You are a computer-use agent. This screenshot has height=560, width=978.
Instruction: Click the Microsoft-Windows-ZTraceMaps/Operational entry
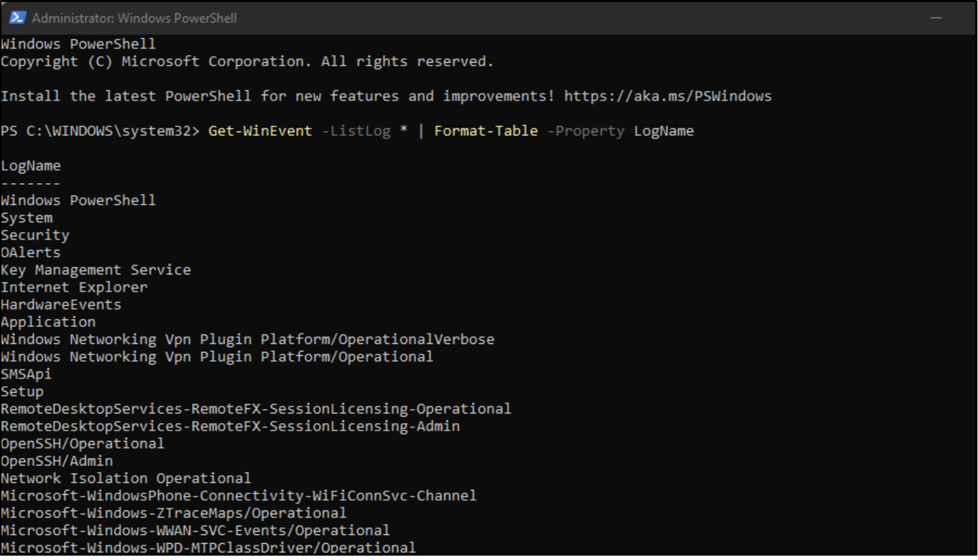[174, 513]
